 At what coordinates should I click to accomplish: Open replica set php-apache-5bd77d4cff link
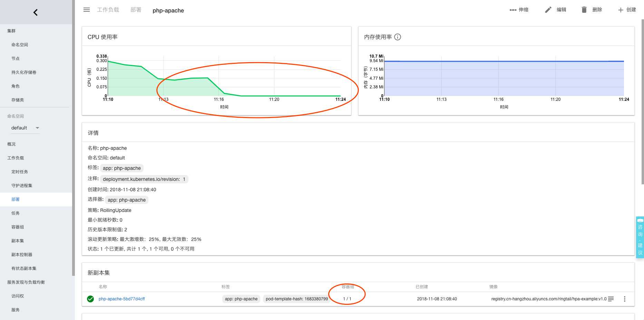[122, 299]
